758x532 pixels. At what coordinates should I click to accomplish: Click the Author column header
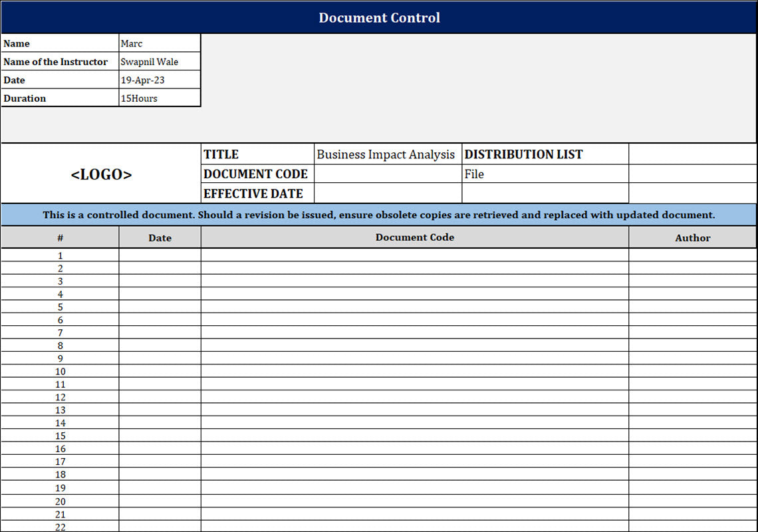(x=692, y=237)
